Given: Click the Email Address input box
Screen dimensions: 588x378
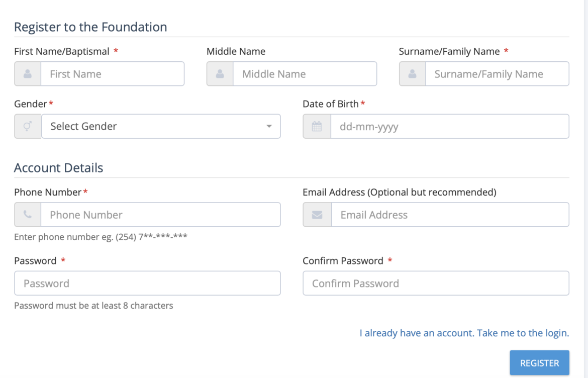Looking at the screenshot, I should 450,215.
